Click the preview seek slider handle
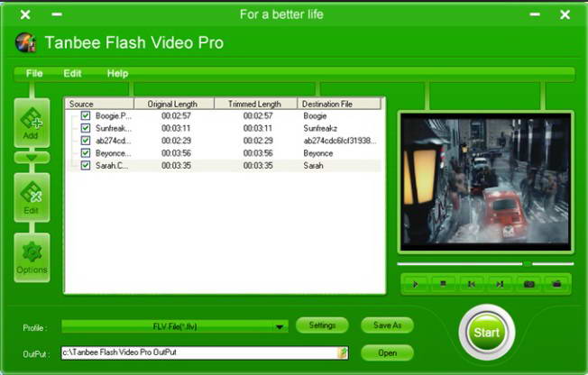This screenshot has height=375, width=588. click(x=528, y=264)
